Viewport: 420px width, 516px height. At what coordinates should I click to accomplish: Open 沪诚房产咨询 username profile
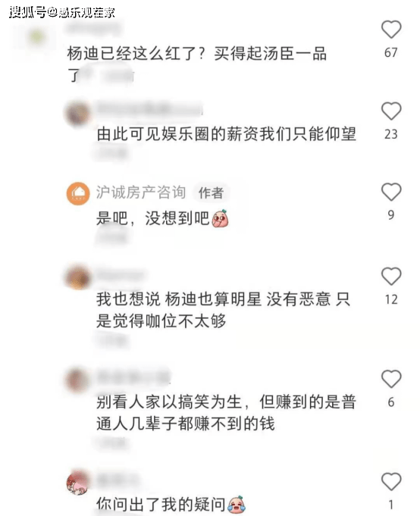pos(141,192)
